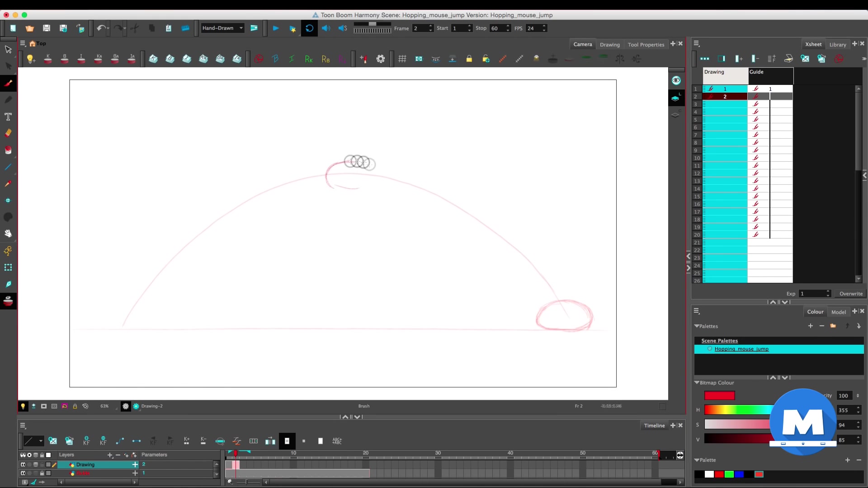The image size is (868, 488).
Task: Click the Duplicate Drawing icon in Xsheet
Action: tap(822, 59)
